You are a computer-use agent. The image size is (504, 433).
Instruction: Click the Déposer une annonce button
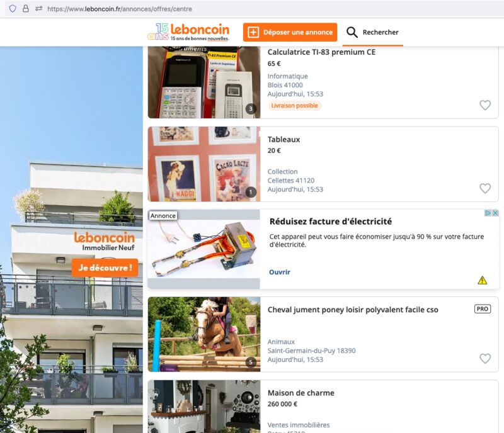pos(290,32)
